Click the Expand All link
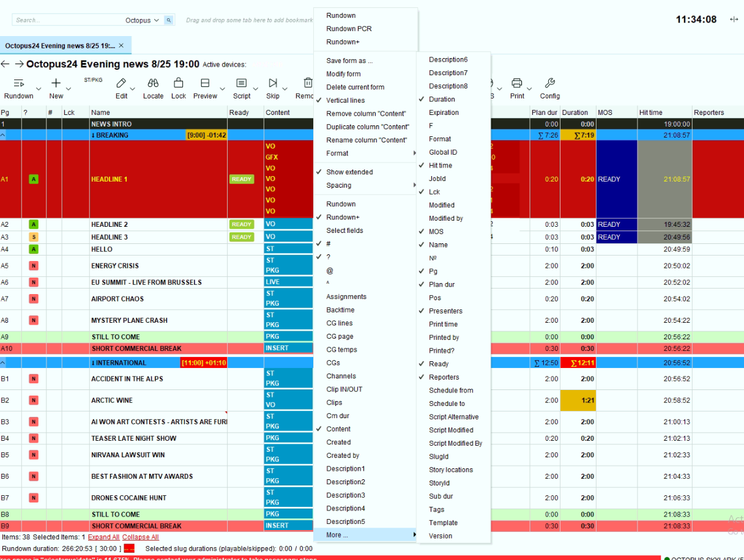 click(x=104, y=537)
